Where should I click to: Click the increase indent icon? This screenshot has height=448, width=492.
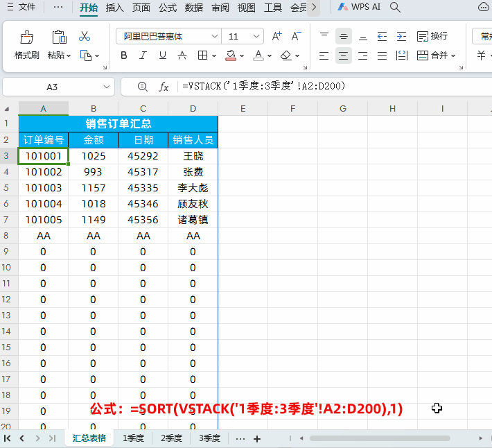pos(401,36)
